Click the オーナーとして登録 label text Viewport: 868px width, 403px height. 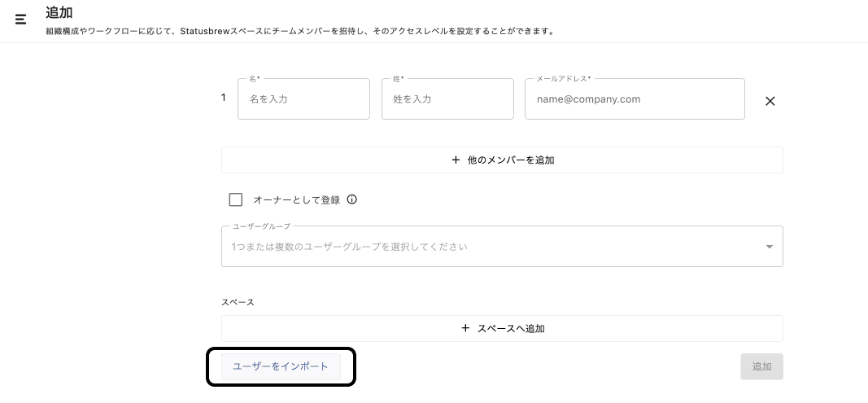tap(297, 200)
